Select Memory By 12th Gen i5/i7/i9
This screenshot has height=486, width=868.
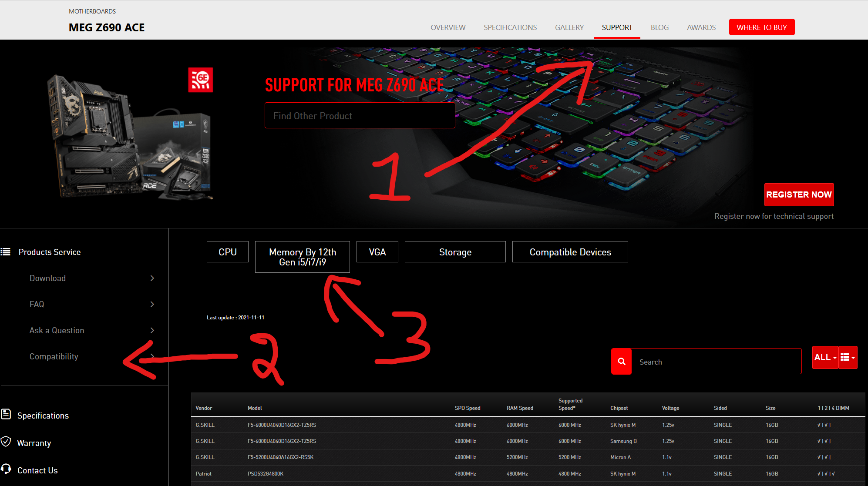pos(303,257)
